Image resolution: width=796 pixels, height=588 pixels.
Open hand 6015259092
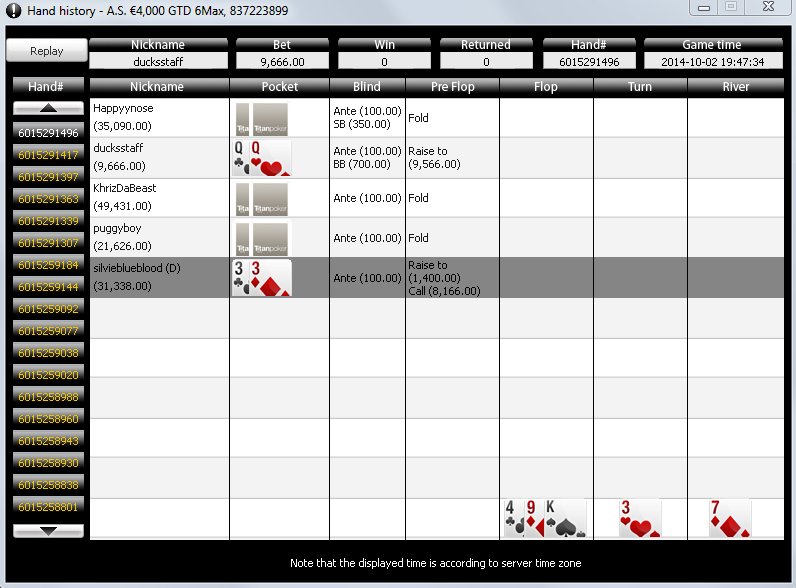[48, 309]
